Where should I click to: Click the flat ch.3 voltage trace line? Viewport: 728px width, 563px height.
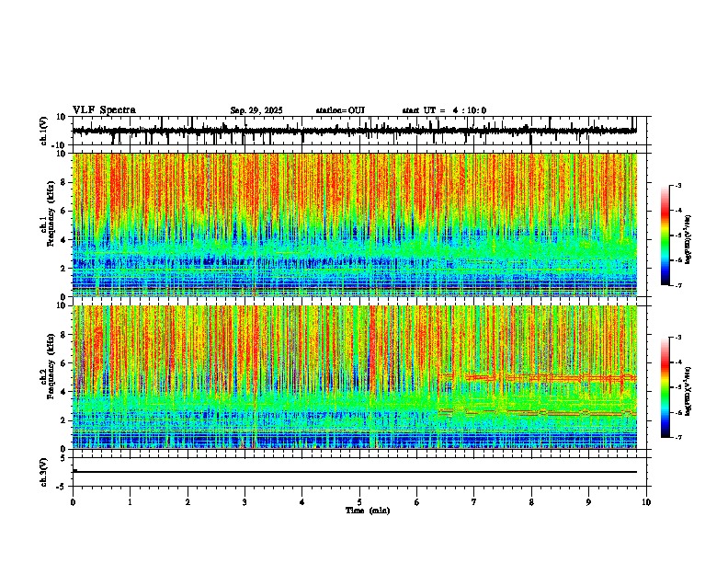click(x=354, y=472)
